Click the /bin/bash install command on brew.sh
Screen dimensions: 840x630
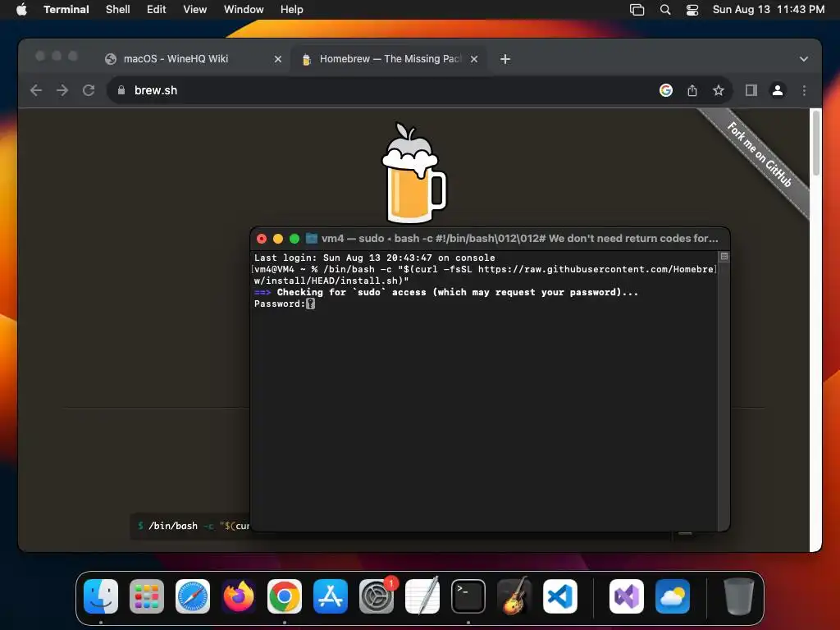pos(194,526)
